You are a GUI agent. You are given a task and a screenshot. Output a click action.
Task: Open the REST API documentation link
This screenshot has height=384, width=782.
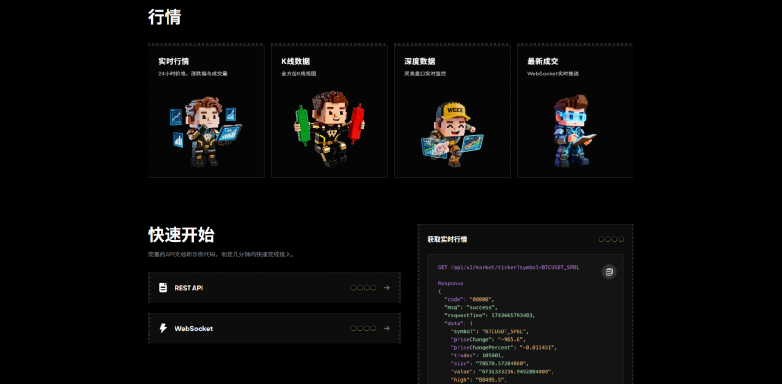pos(274,288)
